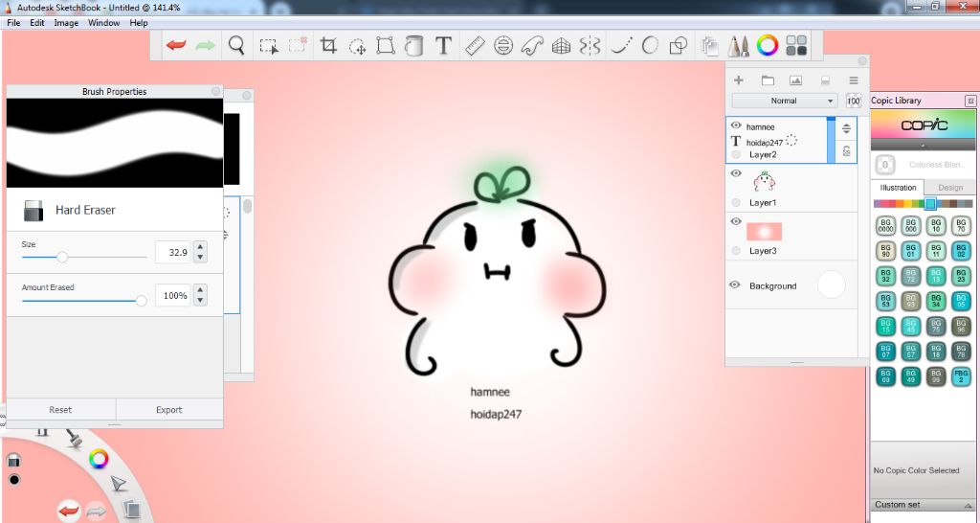Switch to the Design tab
The height and width of the screenshot is (523, 980).
pyautogui.click(x=950, y=188)
